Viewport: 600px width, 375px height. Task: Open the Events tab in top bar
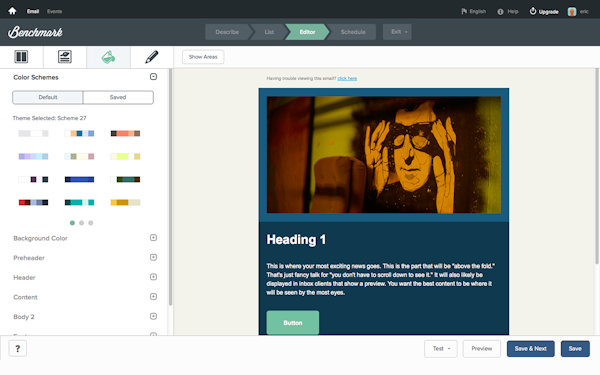tap(54, 11)
